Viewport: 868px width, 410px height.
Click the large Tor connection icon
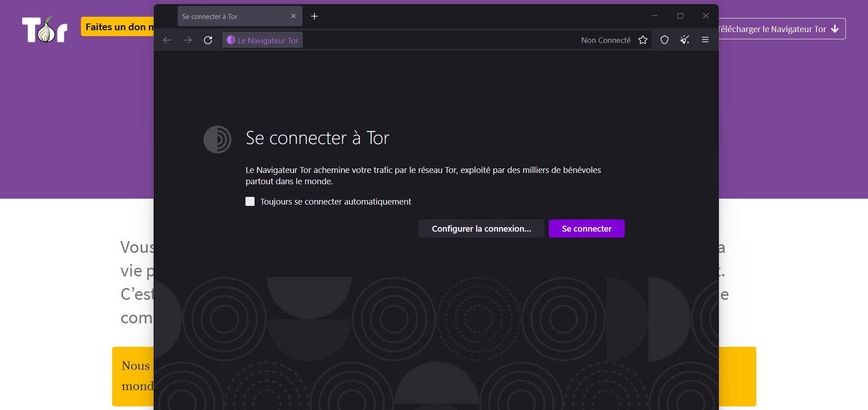[x=217, y=139]
